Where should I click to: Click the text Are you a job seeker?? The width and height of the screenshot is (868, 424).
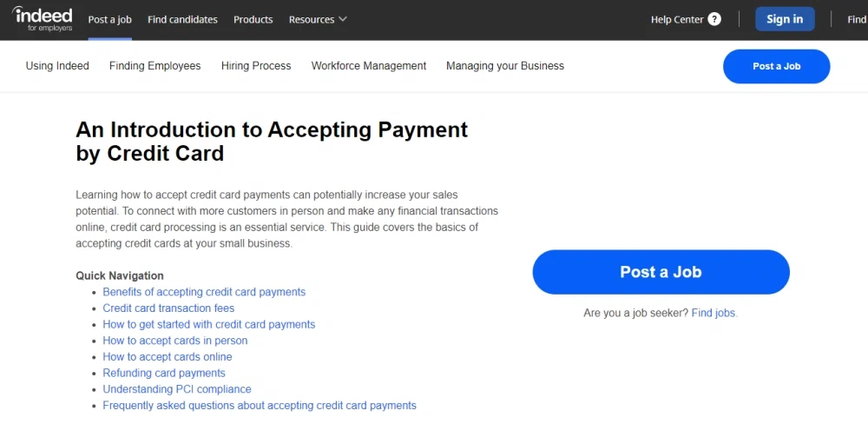coord(635,313)
